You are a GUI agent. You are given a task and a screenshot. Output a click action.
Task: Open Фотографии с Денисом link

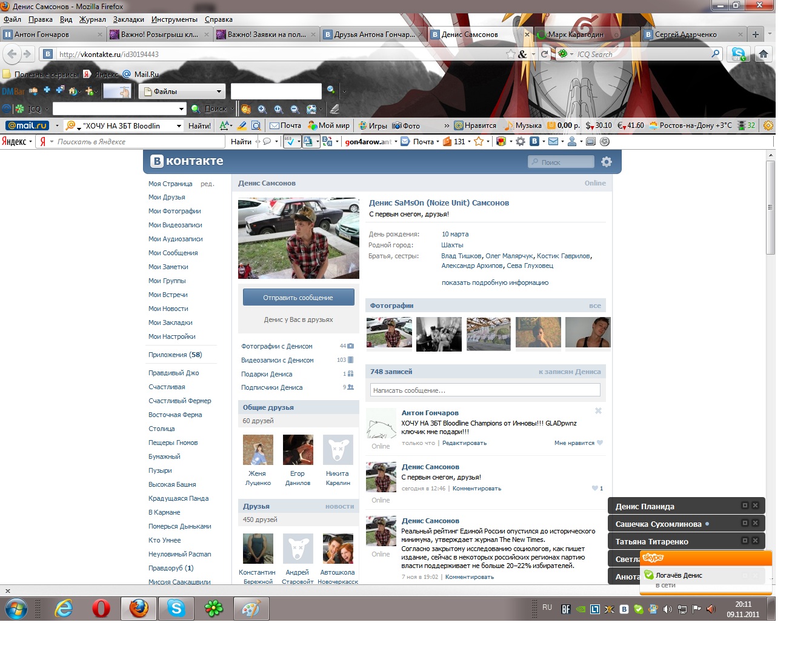coord(277,346)
